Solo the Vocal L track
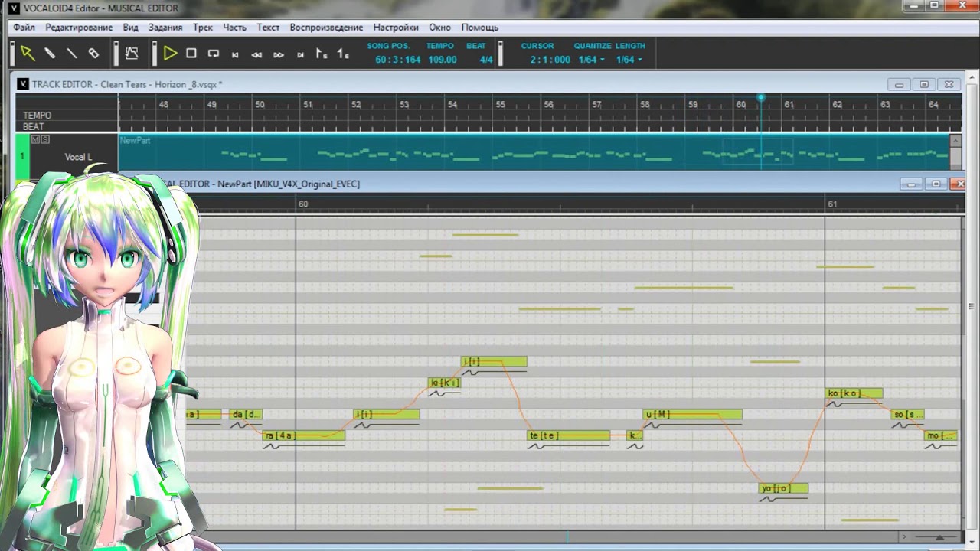The height and width of the screenshot is (551, 980). 45,139
